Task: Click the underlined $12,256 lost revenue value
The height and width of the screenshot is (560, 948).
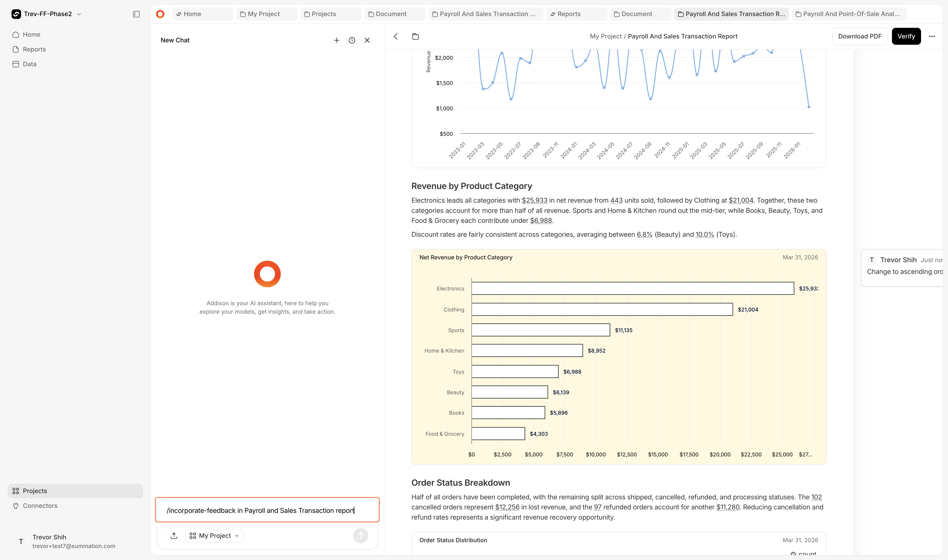Action: click(x=507, y=507)
